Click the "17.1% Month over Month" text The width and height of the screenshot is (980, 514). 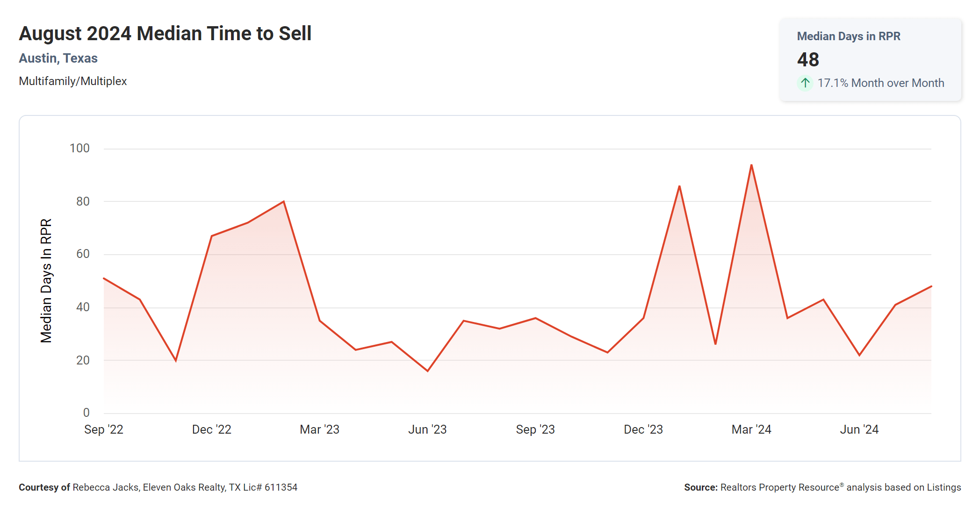point(880,83)
